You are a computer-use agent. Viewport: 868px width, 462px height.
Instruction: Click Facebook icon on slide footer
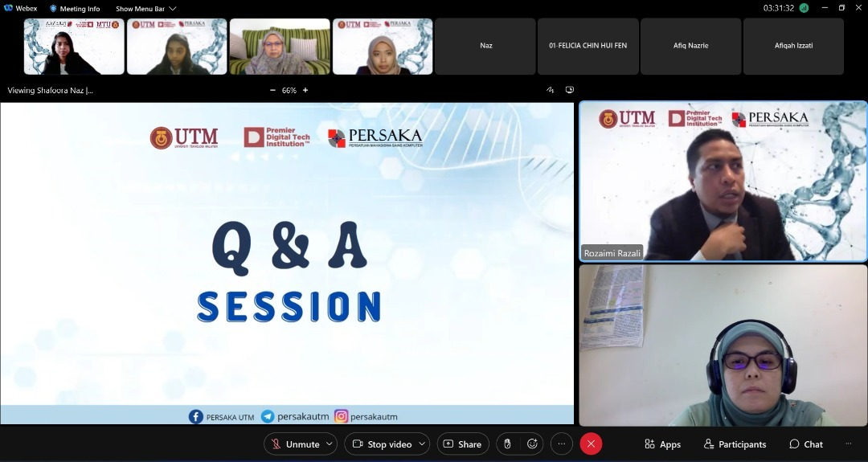click(196, 417)
